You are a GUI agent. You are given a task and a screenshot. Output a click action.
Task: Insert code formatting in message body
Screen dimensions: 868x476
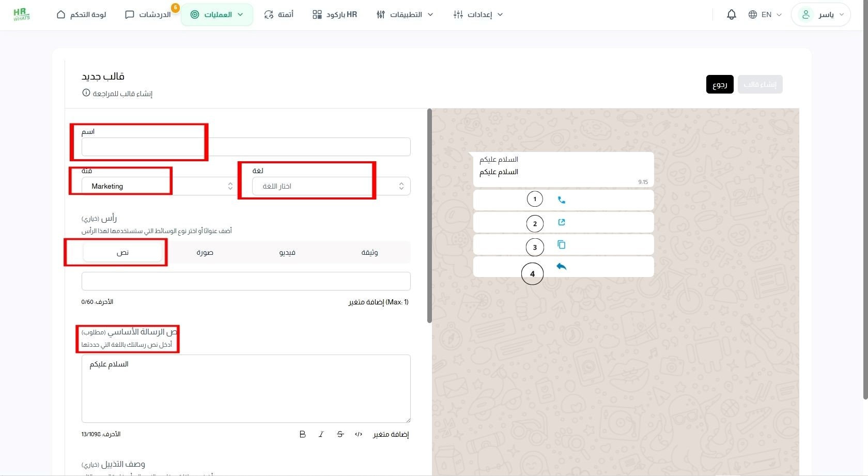coord(359,434)
